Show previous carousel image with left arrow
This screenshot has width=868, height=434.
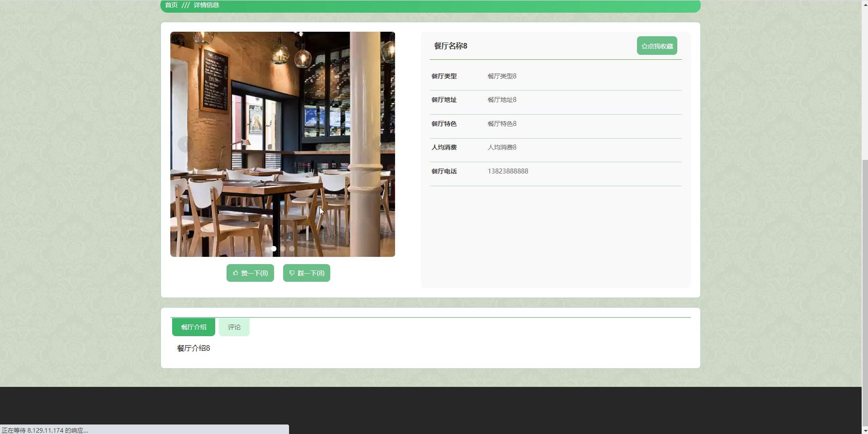185,144
